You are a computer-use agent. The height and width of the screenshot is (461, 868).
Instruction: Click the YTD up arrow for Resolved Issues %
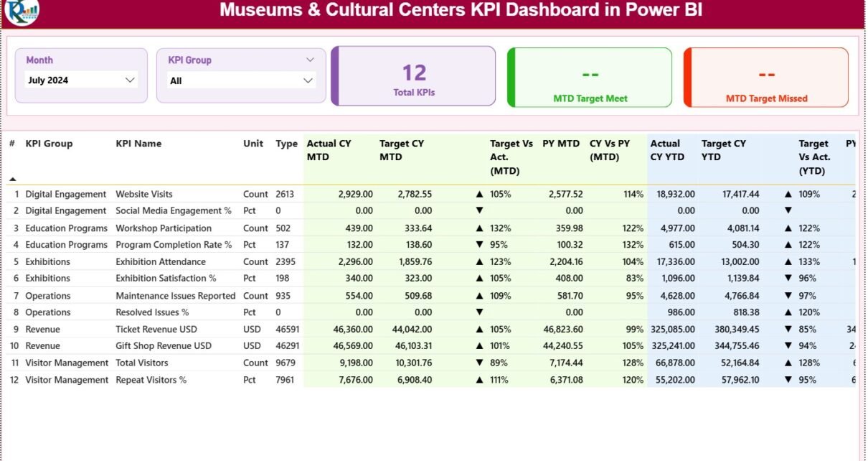[788, 313]
